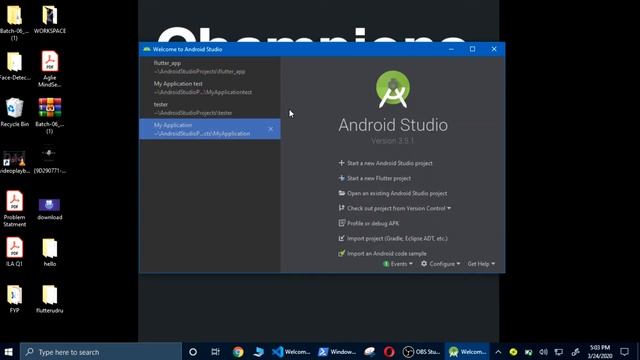Click the Import Android code sample icon
The image size is (640, 360).
[x=342, y=253]
